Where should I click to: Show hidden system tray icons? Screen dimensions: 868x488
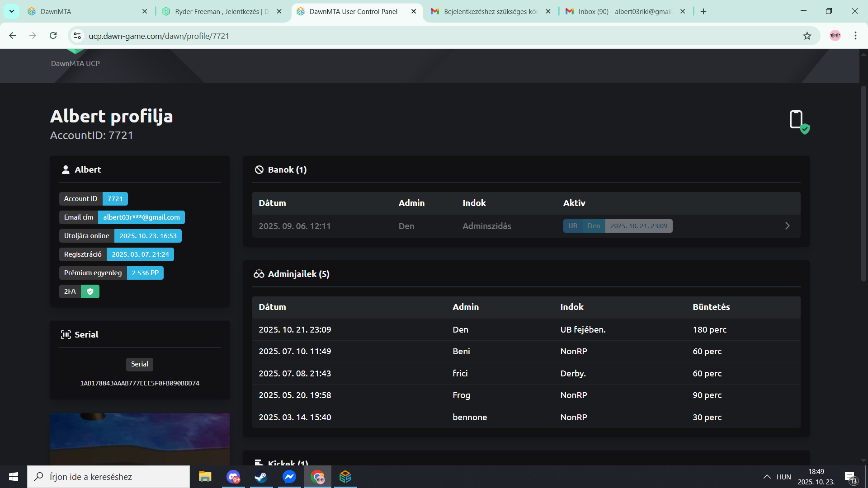tap(767, 477)
